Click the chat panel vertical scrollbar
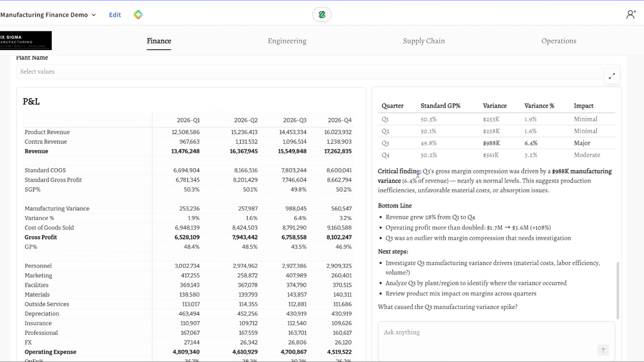This screenshot has width=644, height=362. point(618,291)
